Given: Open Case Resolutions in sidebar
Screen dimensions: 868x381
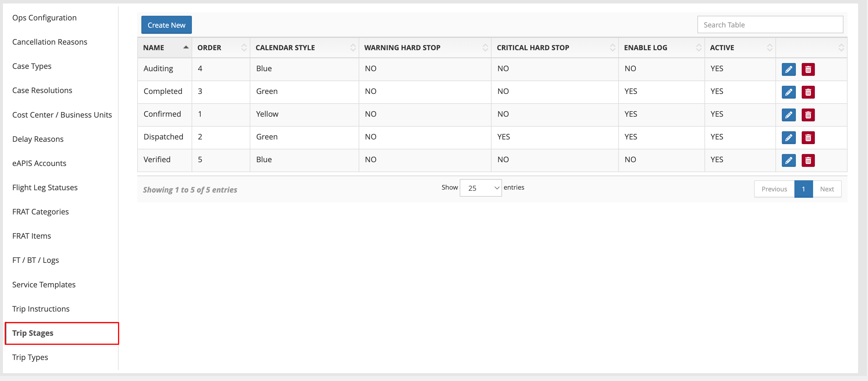Looking at the screenshot, I should pos(42,90).
